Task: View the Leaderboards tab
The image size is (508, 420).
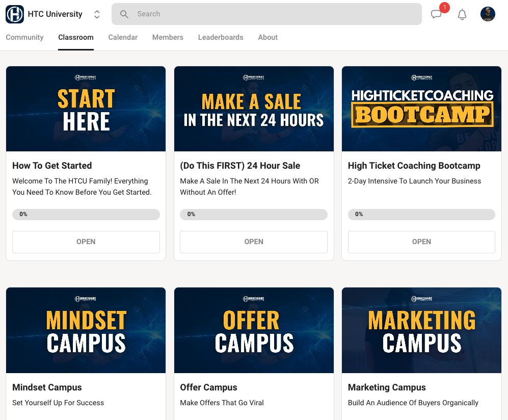Action: (221, 37)
